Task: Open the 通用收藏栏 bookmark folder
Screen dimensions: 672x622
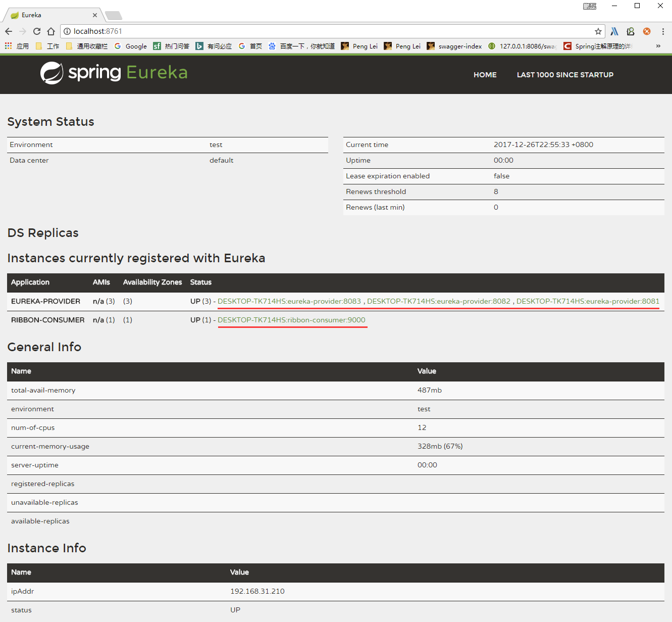Action: (x=87, y=46)
